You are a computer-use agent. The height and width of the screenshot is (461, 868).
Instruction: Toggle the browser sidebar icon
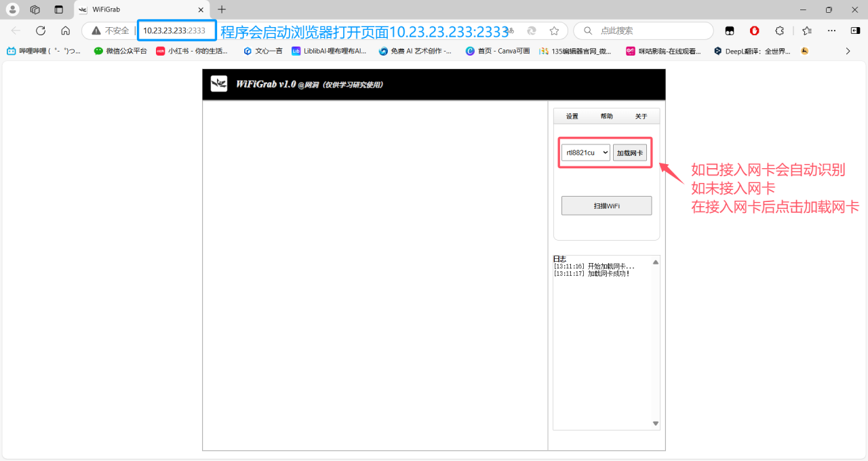tap(855, 31)
